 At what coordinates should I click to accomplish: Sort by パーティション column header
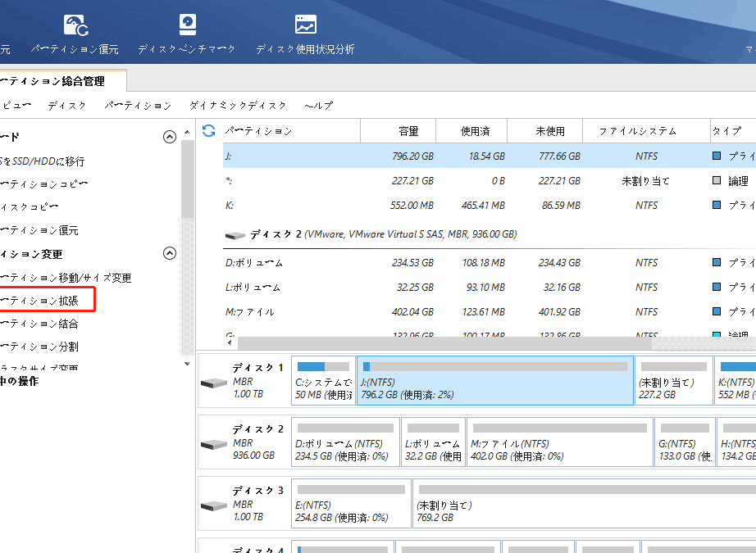tap(292, 131)
